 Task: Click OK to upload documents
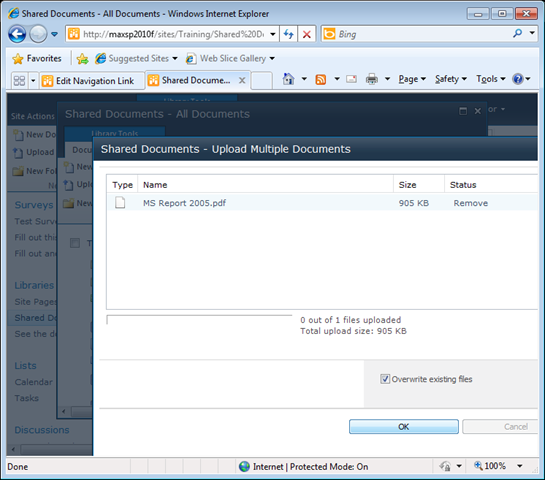(404, 426)
